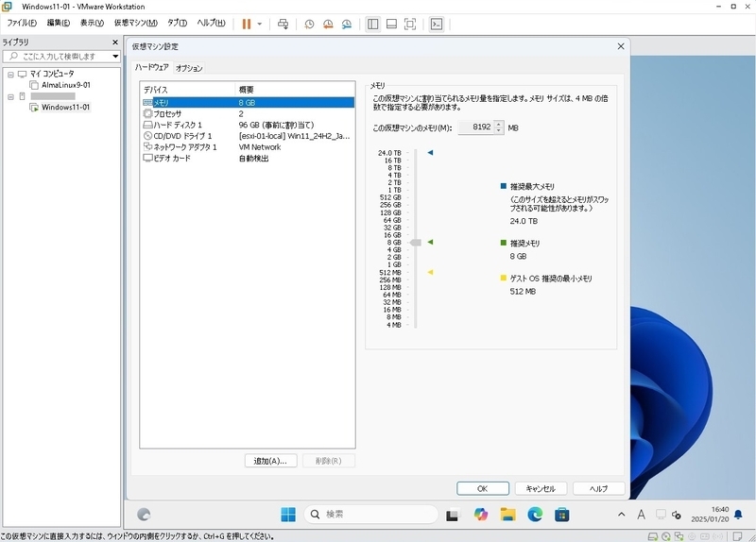Send Ctrl+Alt+Del toolbar icon

coord(283,25)
